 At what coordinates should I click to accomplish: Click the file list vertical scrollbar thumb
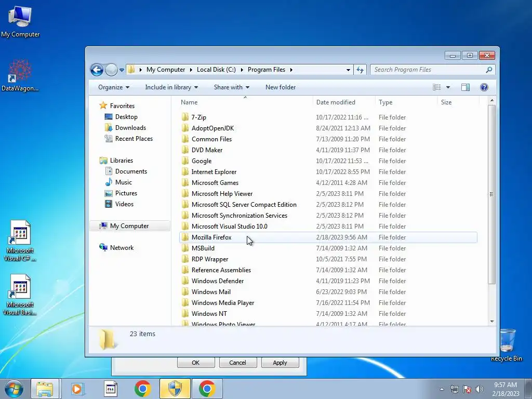[x=491, y=194]
